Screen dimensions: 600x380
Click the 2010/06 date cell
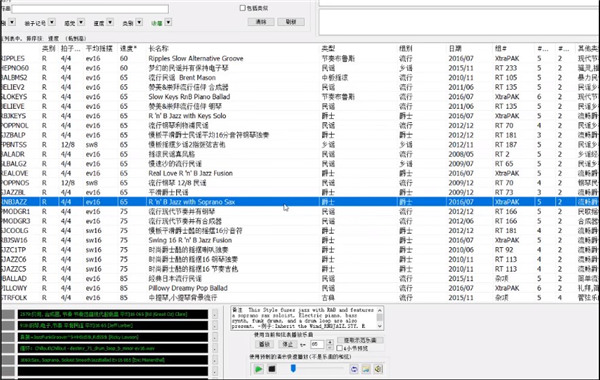[461, 250]
